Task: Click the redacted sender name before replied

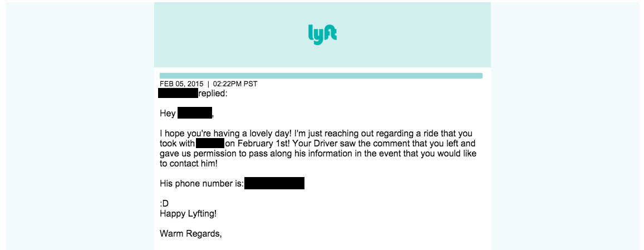Action: click(x=178, y=94)
